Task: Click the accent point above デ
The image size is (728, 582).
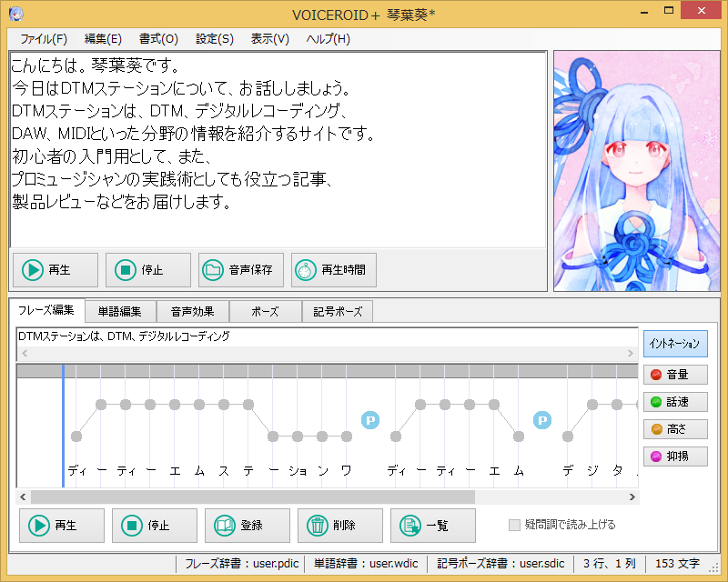Action: click(567, 436)
